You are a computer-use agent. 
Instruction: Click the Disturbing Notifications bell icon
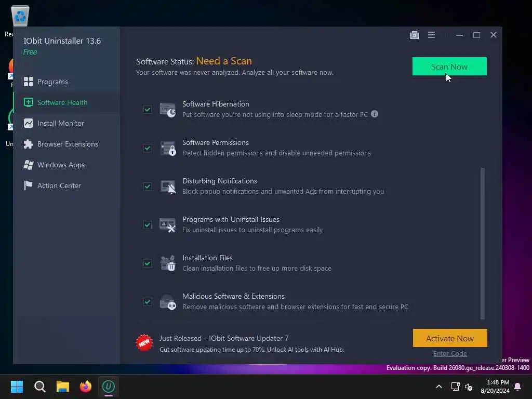pos(168,187)
